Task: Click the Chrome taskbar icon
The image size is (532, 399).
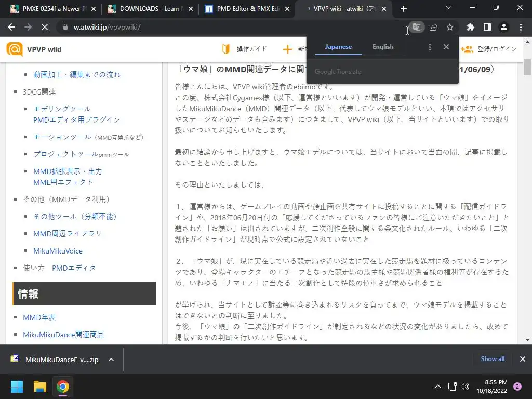Action: click(x=63, y=387)
